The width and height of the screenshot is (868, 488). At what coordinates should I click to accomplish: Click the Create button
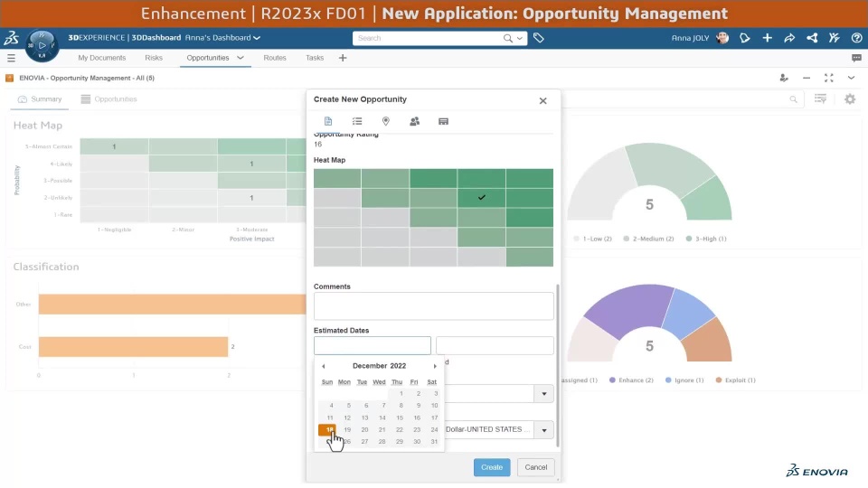(492, 467)
